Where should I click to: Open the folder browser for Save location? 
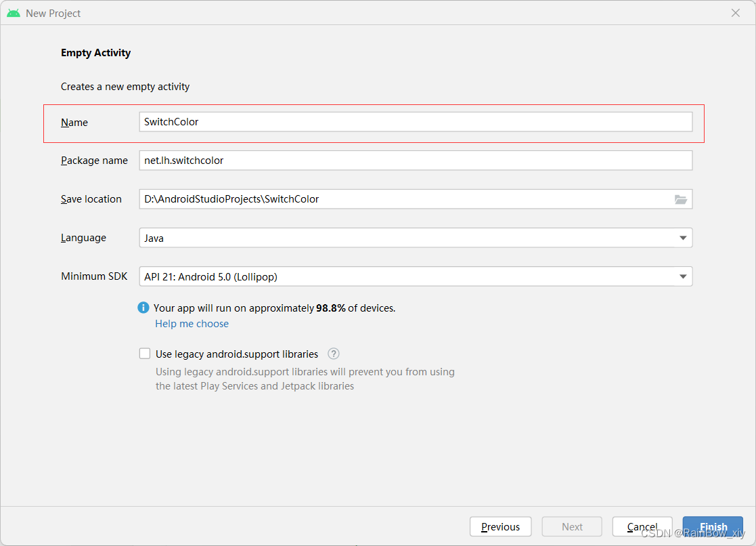tap(680, 199)
